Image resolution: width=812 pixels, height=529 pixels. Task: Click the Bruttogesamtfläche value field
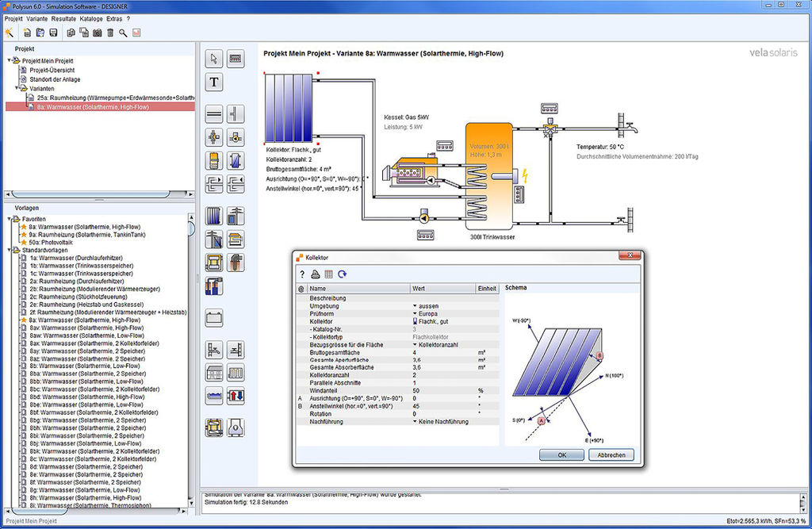coord(443,352)
